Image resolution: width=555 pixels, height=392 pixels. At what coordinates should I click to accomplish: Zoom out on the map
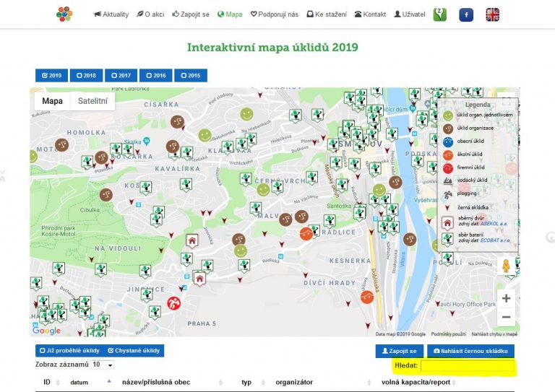coord(506,317)
